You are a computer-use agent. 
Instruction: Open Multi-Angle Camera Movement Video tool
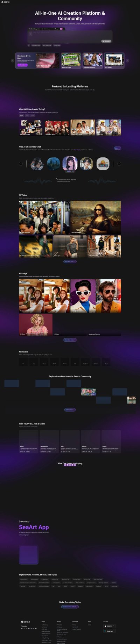36,246
